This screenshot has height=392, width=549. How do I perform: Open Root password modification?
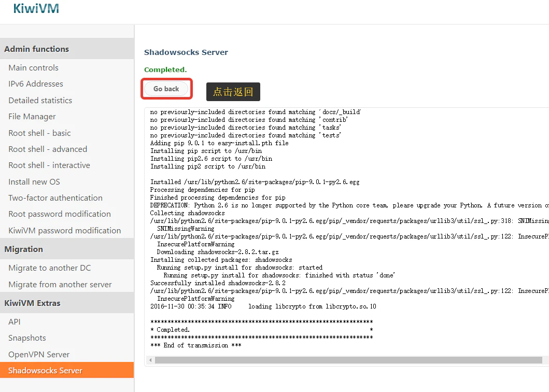(x=60, y=214)
